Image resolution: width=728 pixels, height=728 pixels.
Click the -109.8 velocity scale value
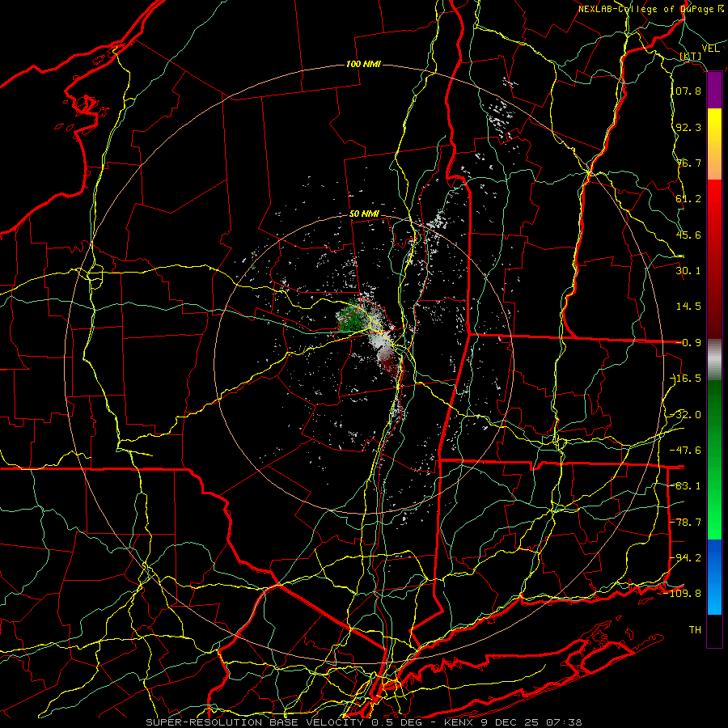[x=684, y=594]
